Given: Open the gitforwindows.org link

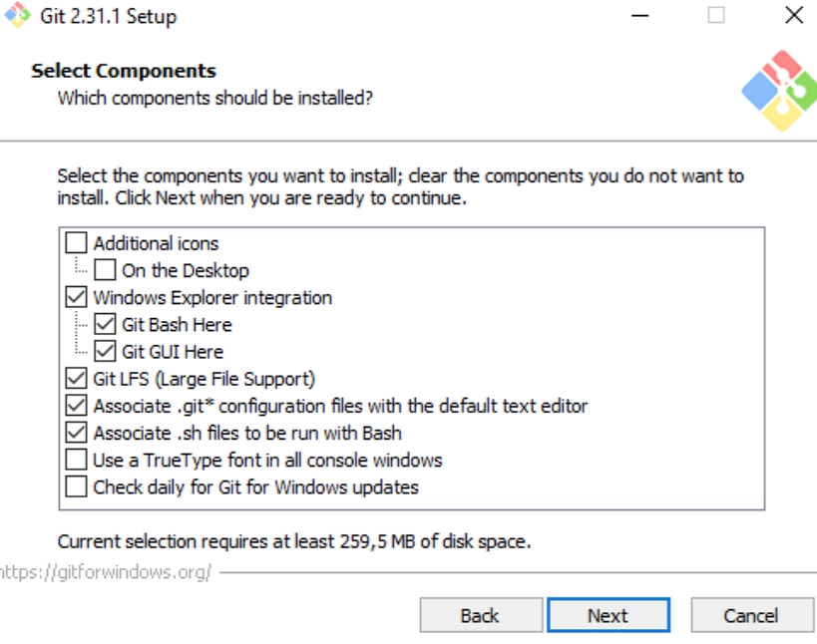Looking at the screenshot, I should pyautogui.click(x=106, y=573).
